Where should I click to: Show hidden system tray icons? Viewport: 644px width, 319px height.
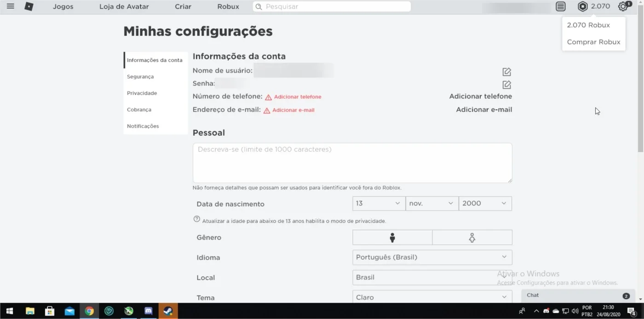pyautogui.click(x=536, y=311)
